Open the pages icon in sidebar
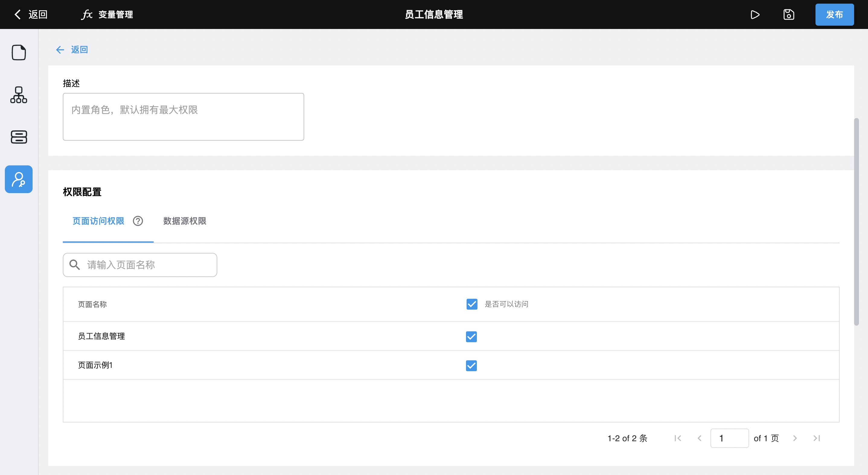Image resolution: width=868 pixels, height=475 pixels. (x=19, y=53)
